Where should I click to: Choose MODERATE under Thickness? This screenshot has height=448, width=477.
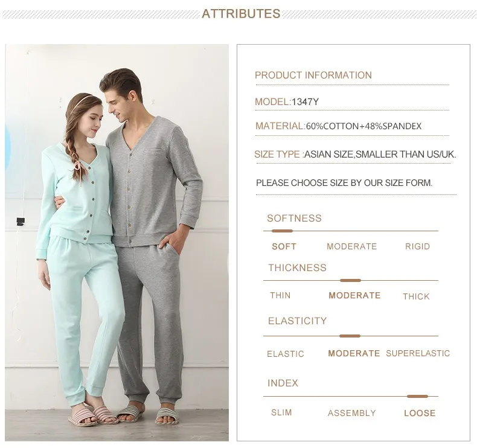[x=354, y=295]
